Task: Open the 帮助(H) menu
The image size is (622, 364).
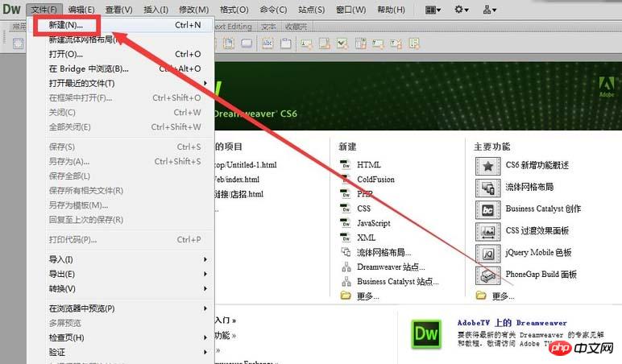Action: (x=391, y=10)
